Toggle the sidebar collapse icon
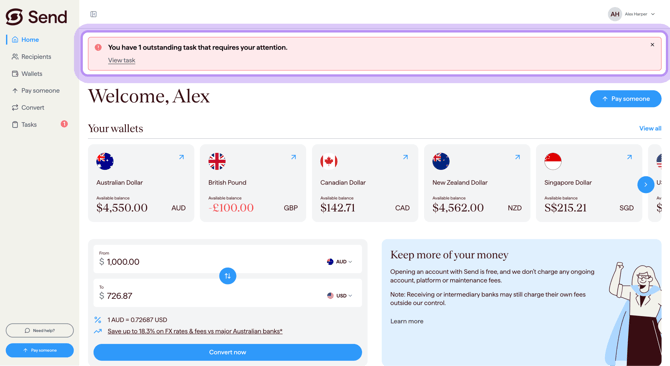The width and height of the screenshot is (670, 366). pos(94,14)
